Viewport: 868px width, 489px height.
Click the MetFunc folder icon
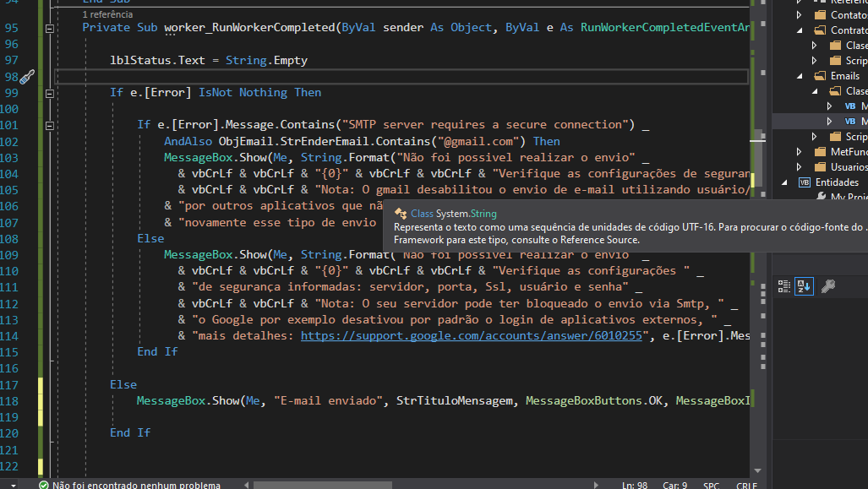pos(821,151)
